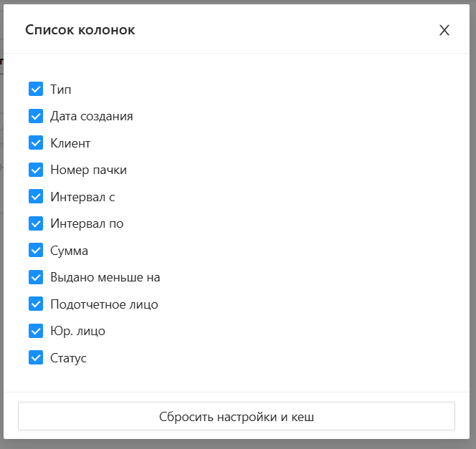
Task: Uncheck the Интервал по checkbox
Action: [x=36, y=223]
